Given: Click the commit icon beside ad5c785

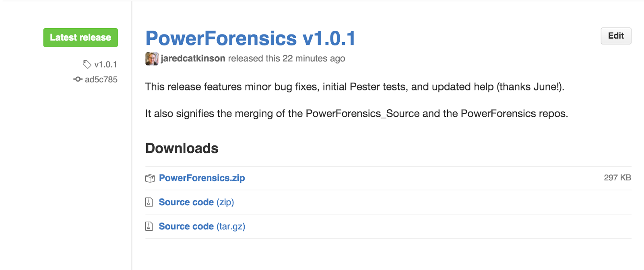Looking at the screenshot, I should coord(78,80).
